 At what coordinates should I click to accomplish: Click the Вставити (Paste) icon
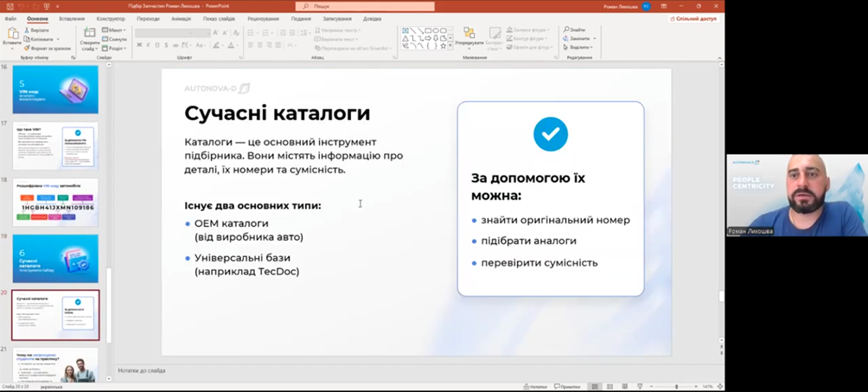[12, 35]
